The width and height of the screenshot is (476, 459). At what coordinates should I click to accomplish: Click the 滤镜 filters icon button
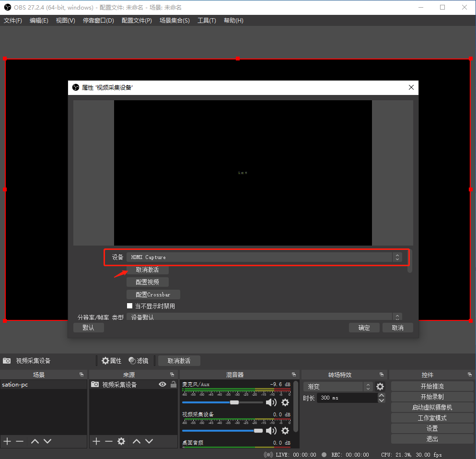pos(139,361)
